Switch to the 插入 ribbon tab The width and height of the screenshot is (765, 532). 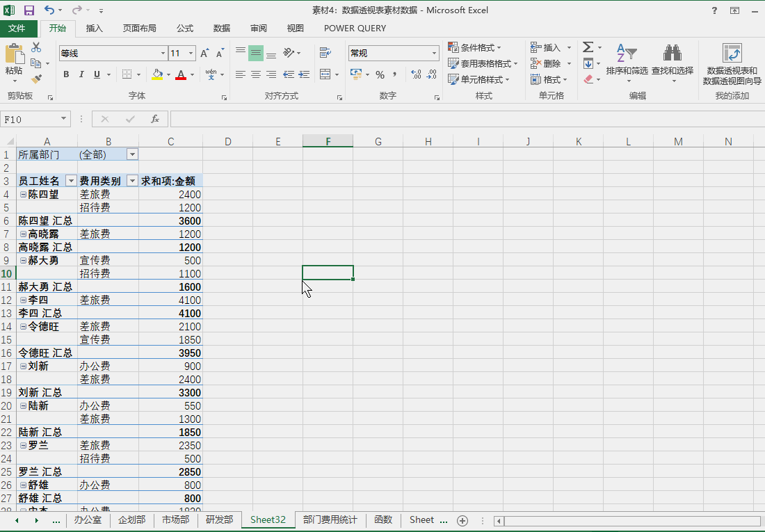(x=94, y=29)
